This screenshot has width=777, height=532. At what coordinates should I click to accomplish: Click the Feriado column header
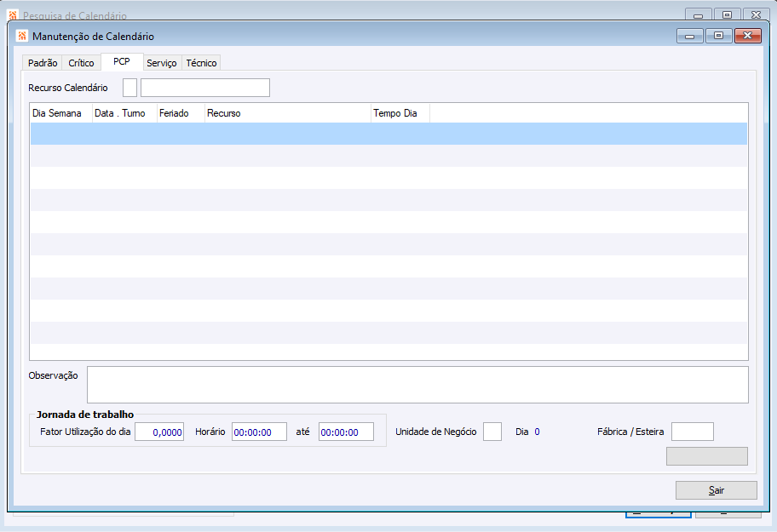[x=181, y=113]
